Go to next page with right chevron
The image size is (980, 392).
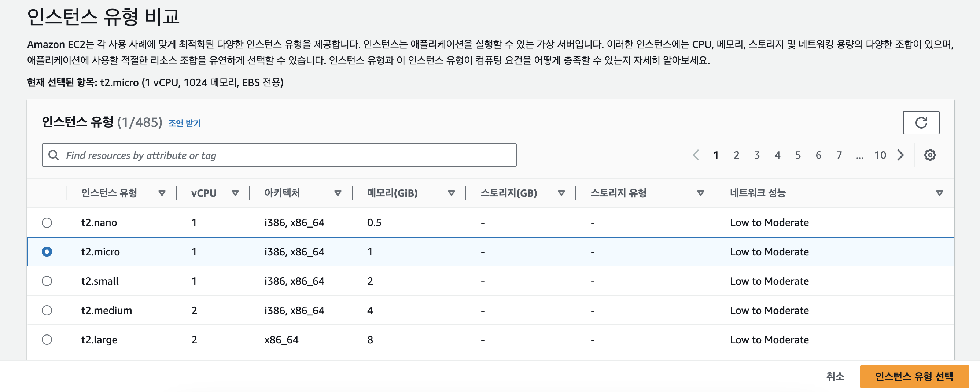900,155
